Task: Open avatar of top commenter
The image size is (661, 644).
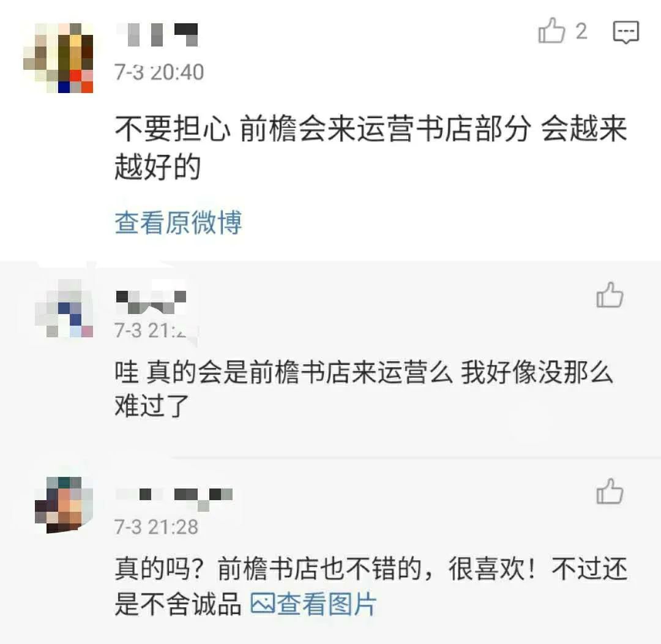Action: (59, 58)
